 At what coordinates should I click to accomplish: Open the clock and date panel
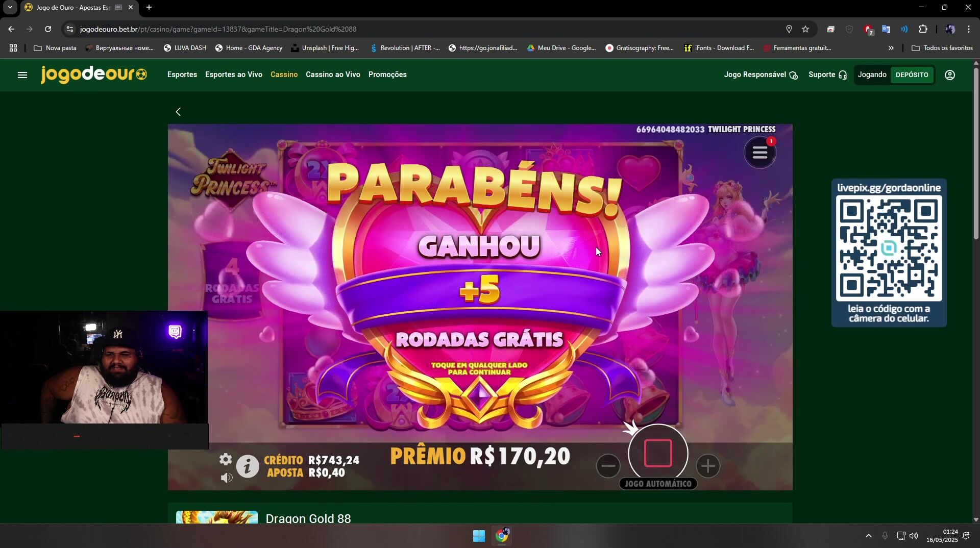pos(942,536)
